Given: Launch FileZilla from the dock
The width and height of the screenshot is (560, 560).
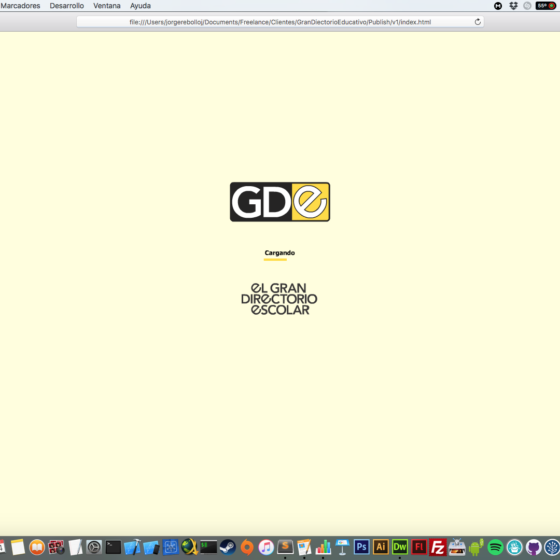Looking at the screenshot, I should 438,547.
